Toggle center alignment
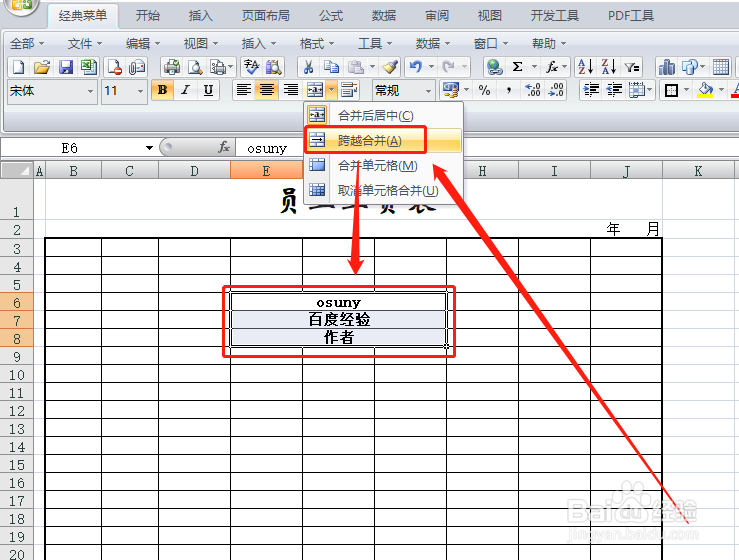Screen dimensions: 739x560 pos(267,90)
